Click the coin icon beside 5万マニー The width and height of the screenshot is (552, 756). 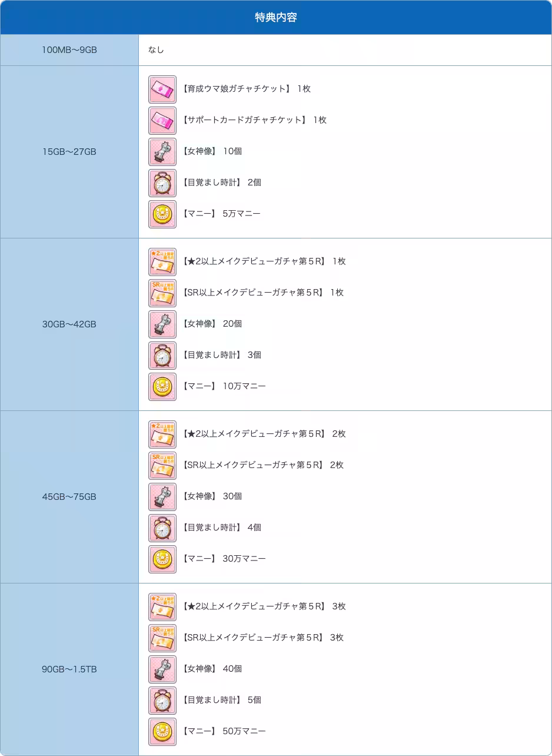pyautogui.click(x=162, y=214)
